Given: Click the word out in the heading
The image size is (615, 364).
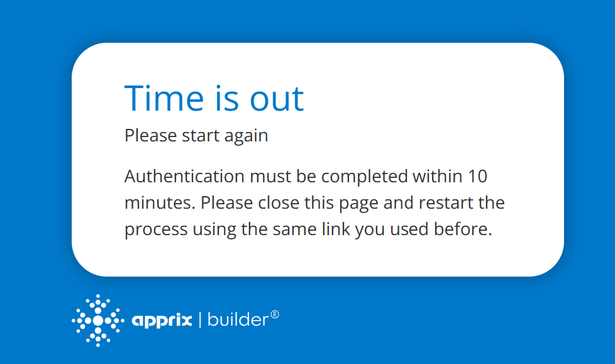Looking at the screenshot, I should click(x=277, y=98).
